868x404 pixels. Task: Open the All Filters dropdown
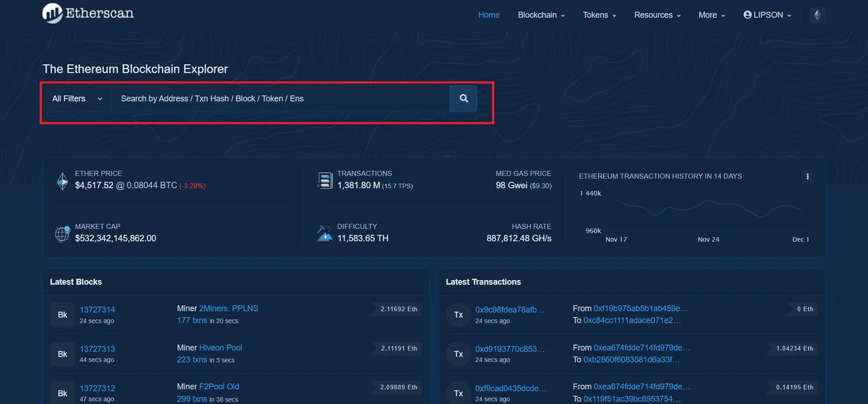[x=77, y=99]
